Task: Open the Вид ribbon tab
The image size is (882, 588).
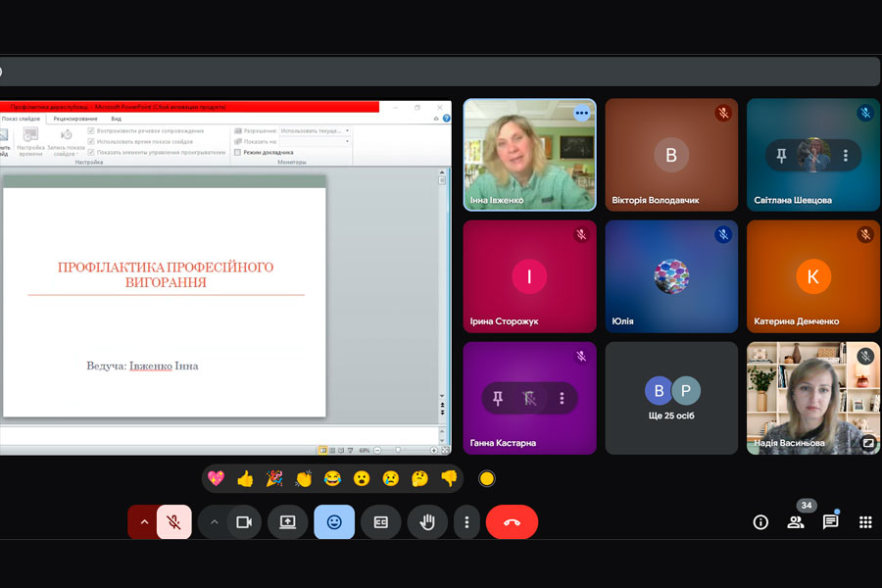Action: point(116,119)
